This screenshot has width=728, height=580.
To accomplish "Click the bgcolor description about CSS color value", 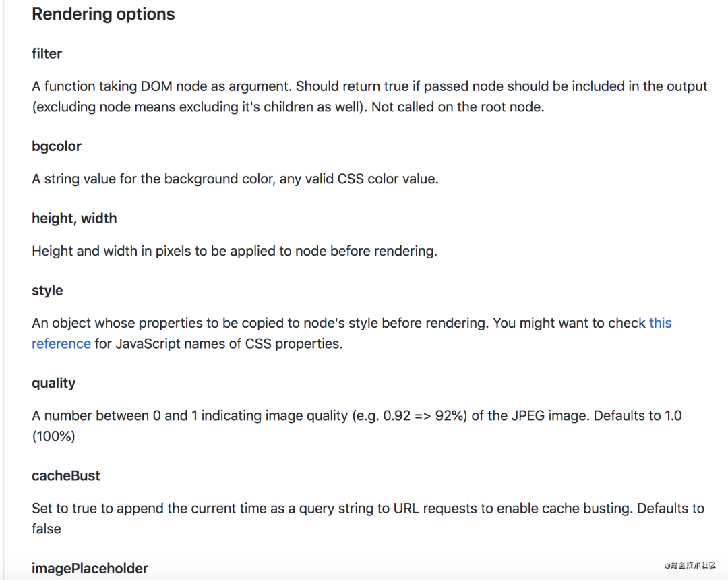I will click(235, 179).
